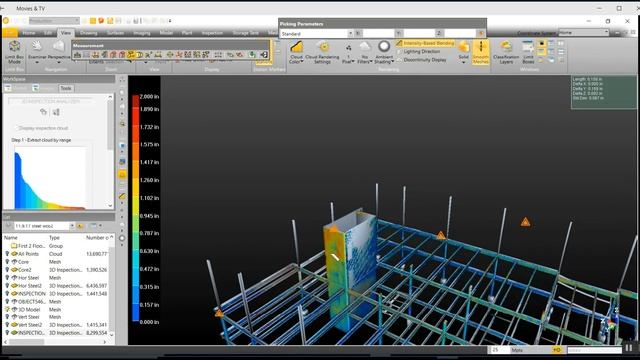Viewport: 640px width, 360px height.
Task: Click the circle icon at vertical toolbar bottom
Action: tap(122, 238)
